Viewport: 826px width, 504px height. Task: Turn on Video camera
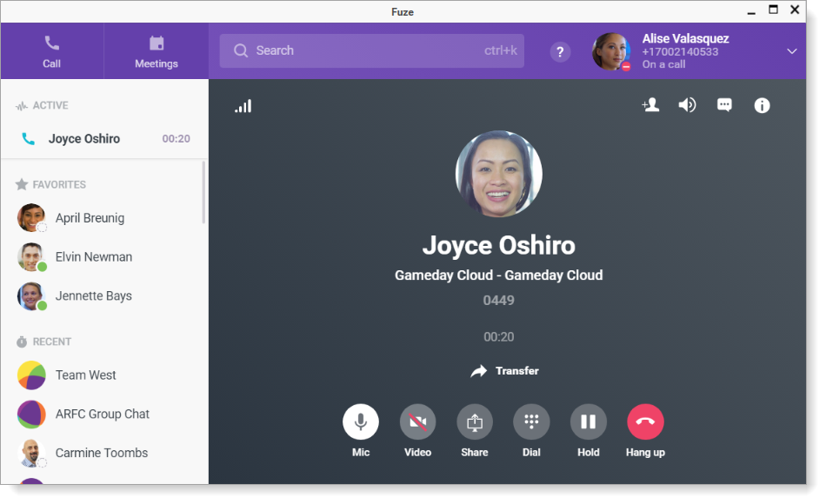coord(417,421)
